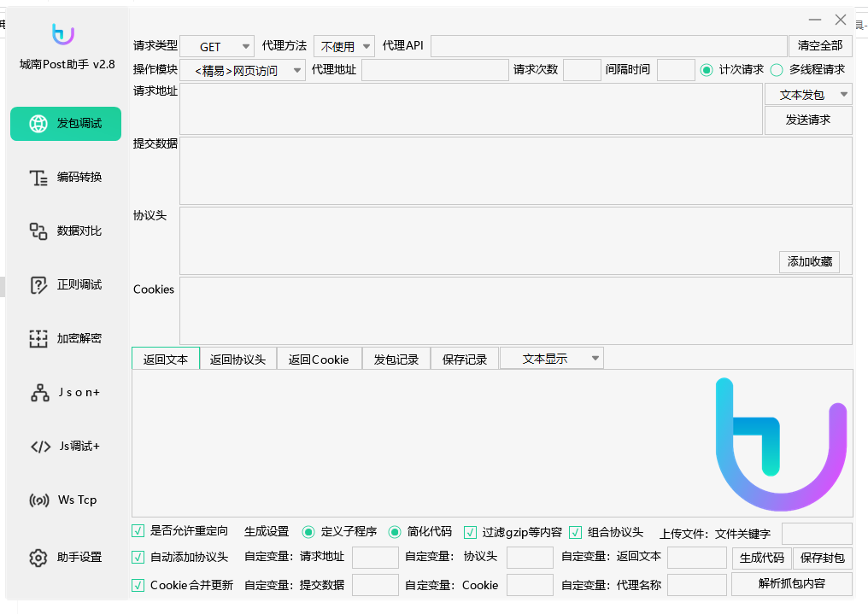Image resolution: width=868 pixels, height=614 pixels.
Task: Select the 数据对比 compare icon
Action: coord(38,231)
